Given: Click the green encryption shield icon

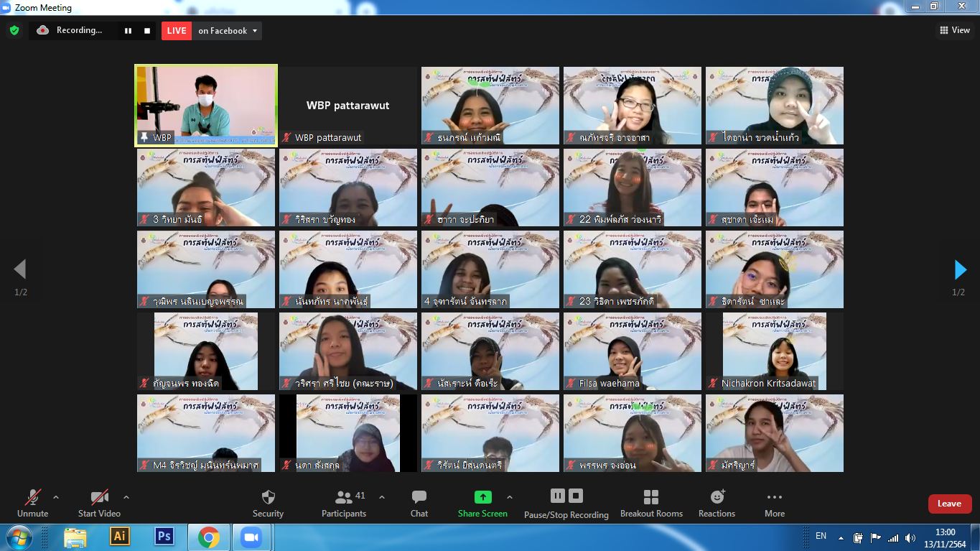Looking at the screenshot, I should point(14,31).
